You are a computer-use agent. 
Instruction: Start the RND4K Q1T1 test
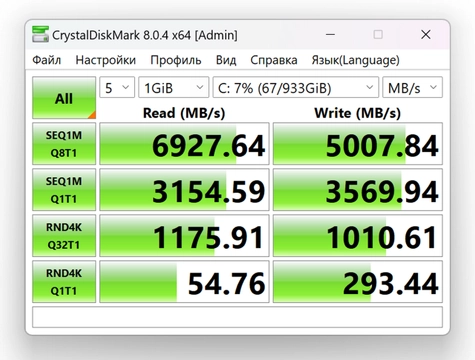pos(64,282)
